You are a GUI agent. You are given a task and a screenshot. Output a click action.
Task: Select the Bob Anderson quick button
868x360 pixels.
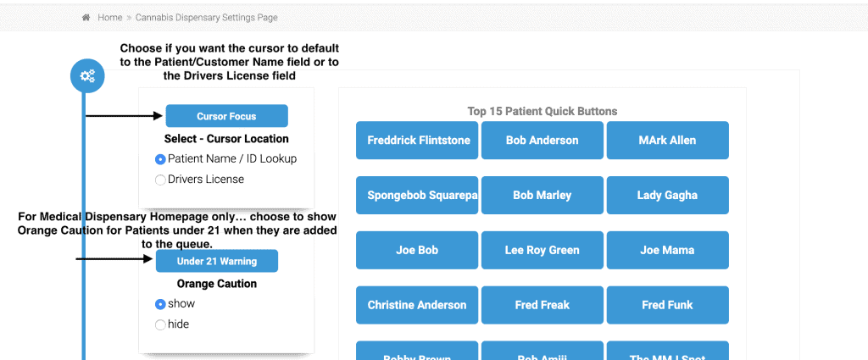pyautogui.click(x=542, y=141)
